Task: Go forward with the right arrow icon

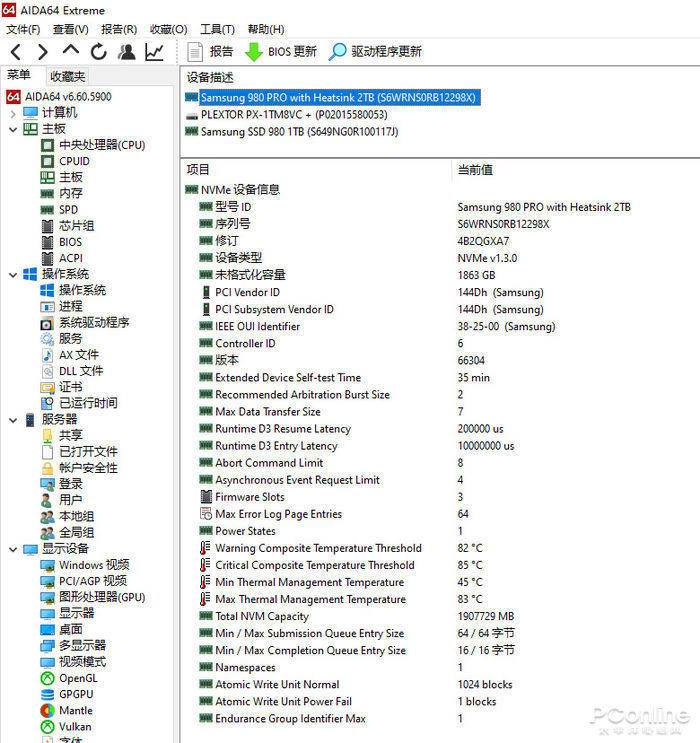Action: tap(43, 52)
